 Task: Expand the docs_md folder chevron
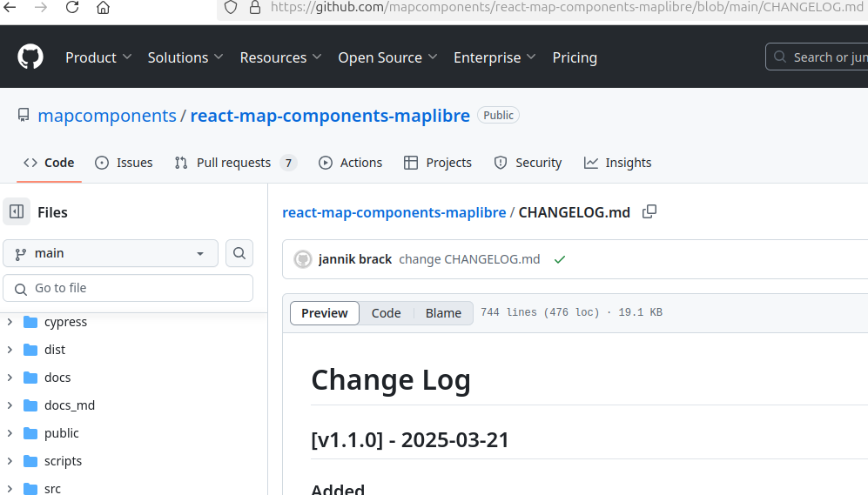pyautogui.click(x=10, y=405)
